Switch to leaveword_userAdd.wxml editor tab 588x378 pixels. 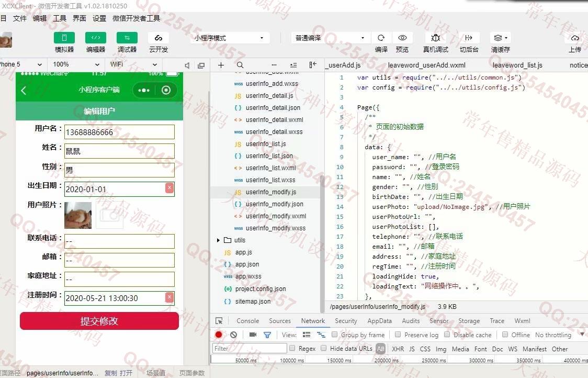(x=427, y=65)
